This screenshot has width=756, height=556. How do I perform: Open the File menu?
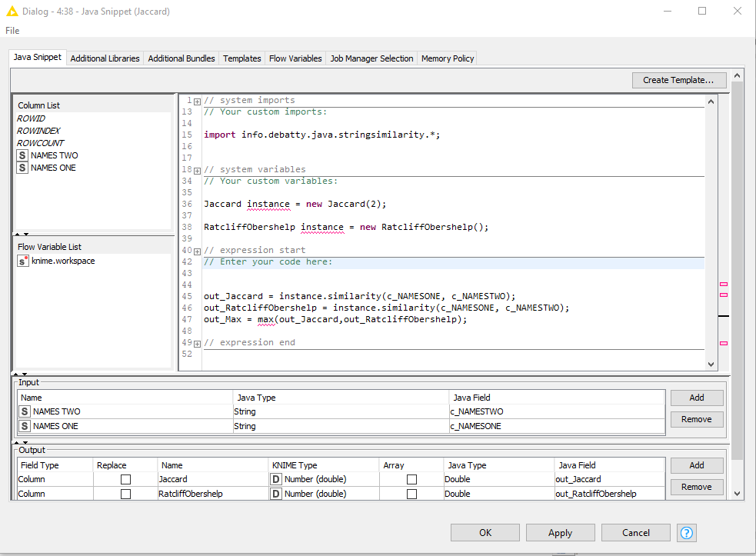pyautogui.click(x=12, y=30)
